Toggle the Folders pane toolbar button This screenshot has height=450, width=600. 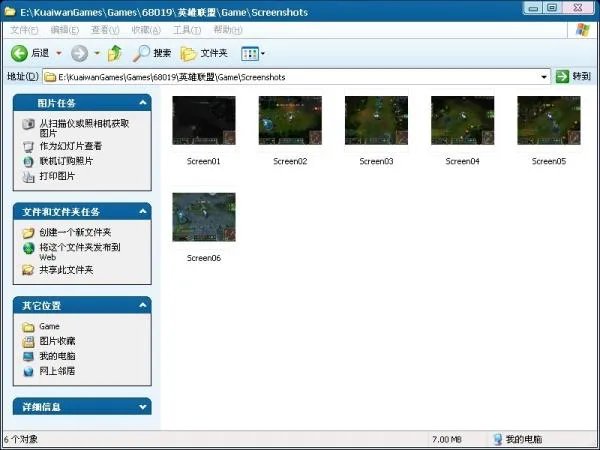coord(204,53)
